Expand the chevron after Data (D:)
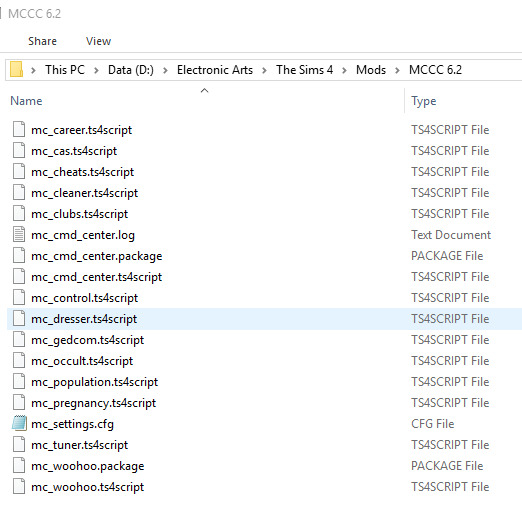Screen dimensions: 522x515 pos(165,70)
